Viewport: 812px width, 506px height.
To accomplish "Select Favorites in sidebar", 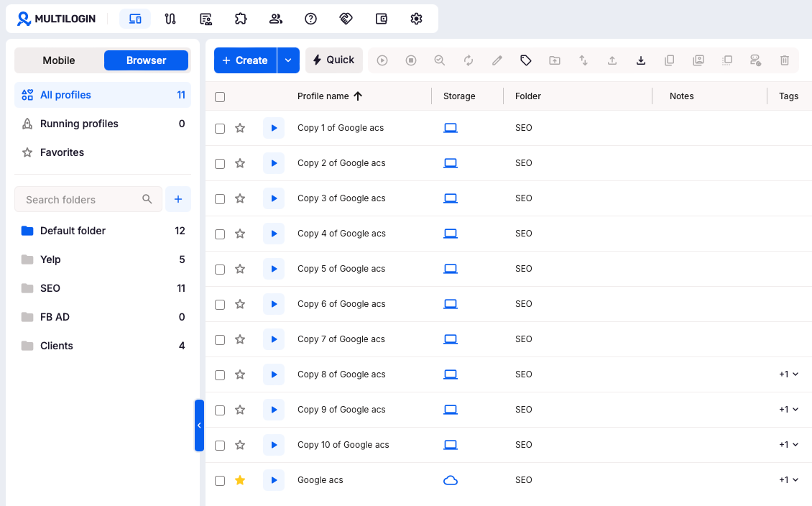I will pyautogui.click(x=103, y=153).
